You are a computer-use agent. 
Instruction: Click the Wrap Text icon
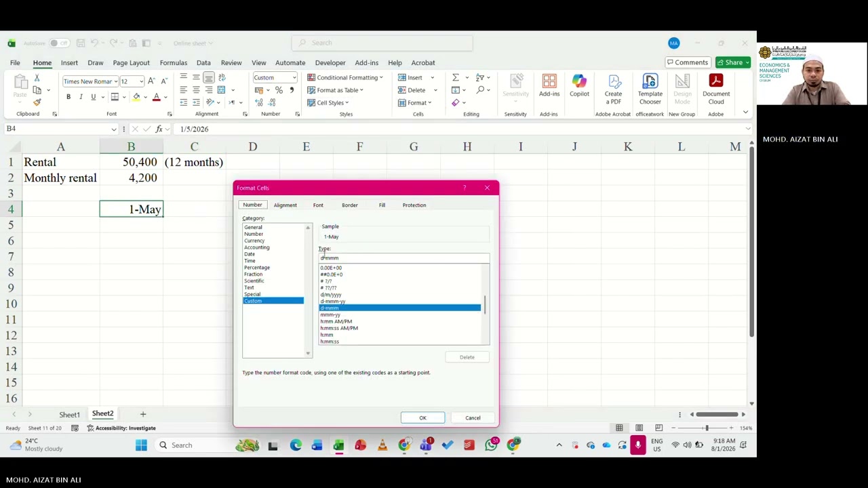click(222, 77)
